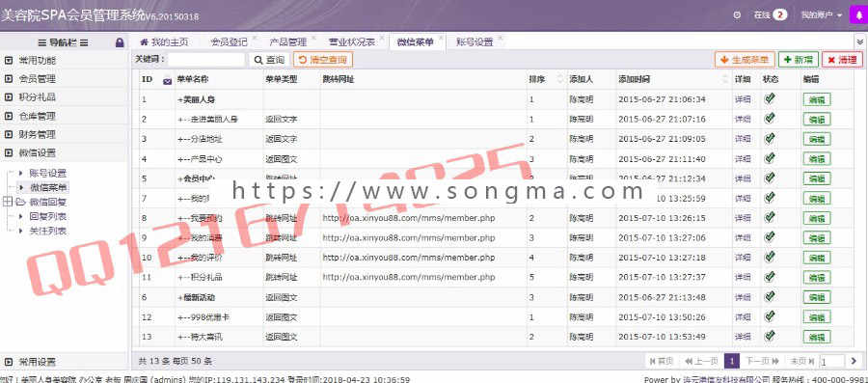Viewport: 868px width, 383px height.
Task: Toggle status checkmark for row 特大喜讯
Action: click(770, 336)
